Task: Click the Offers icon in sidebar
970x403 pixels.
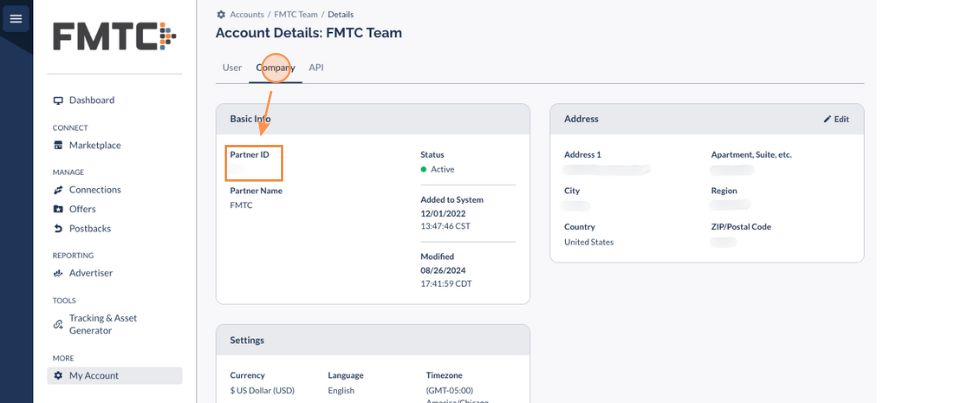Action: coord(58,209)
